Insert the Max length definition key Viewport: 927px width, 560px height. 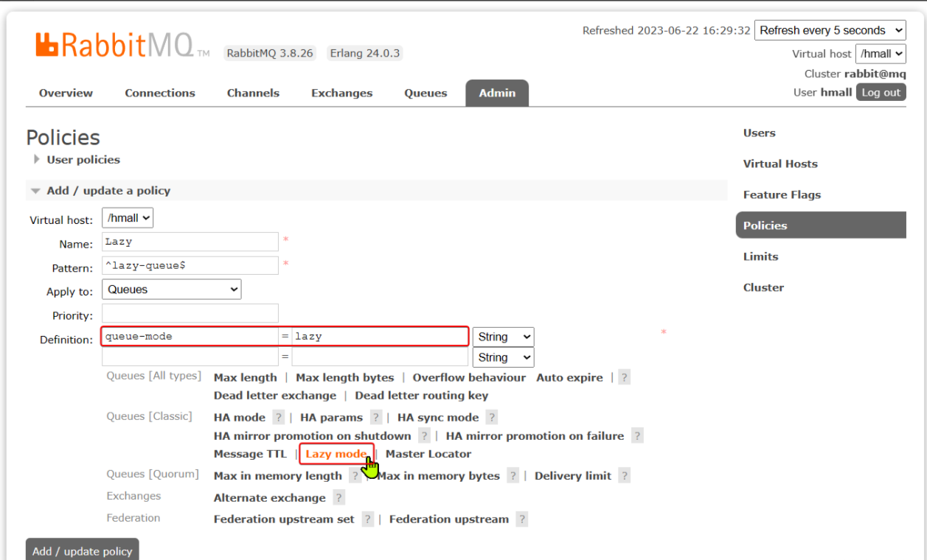[245, 377]
